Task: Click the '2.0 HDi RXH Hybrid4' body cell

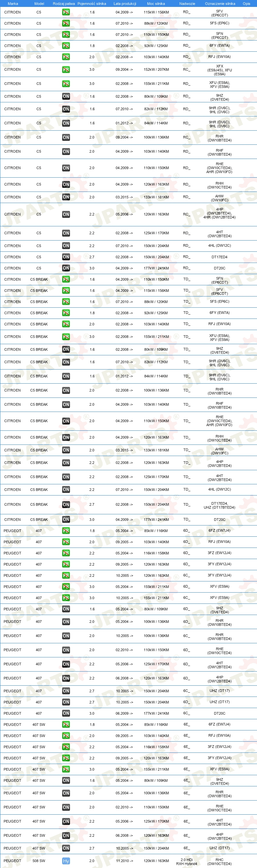Action: pyautogui.click(x=187, y=862)
